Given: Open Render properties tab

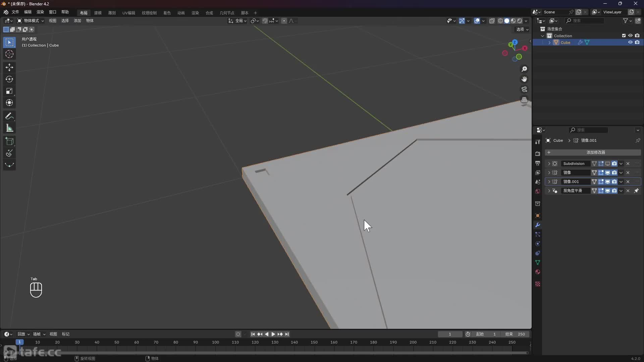Looking at the screenshot, I should click(538, 154).
